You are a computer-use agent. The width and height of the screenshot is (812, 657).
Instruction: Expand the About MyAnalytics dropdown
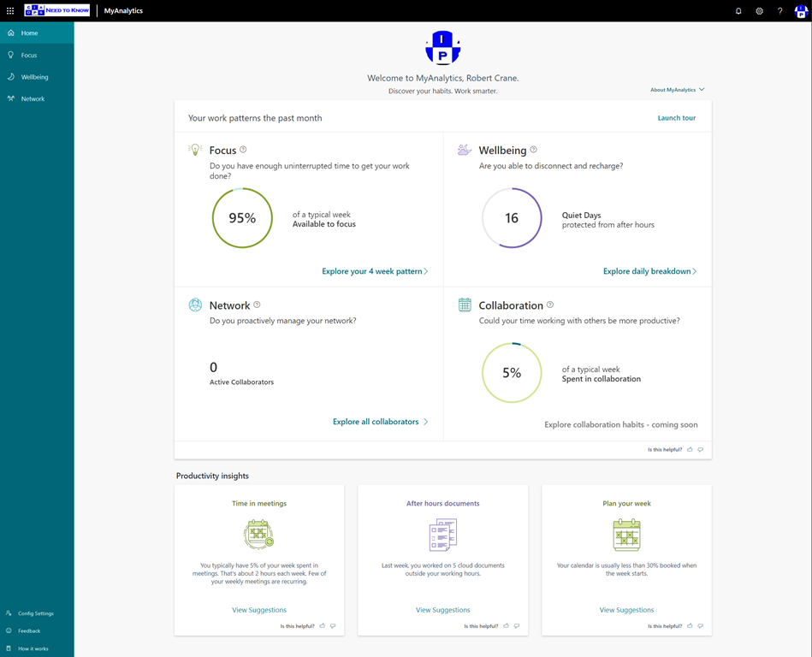coord(677,90)
